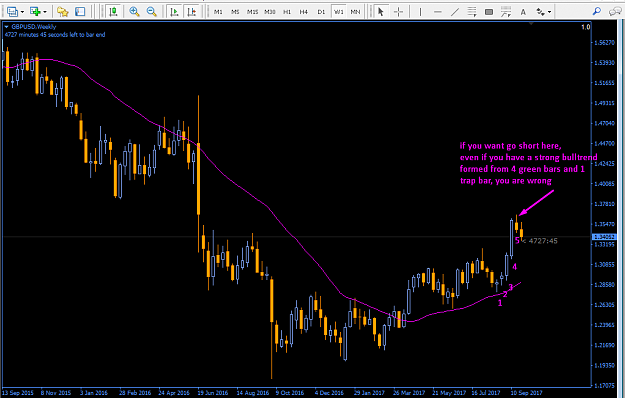625x398 pixels.
Task: Open the Navigator favorites folder icon
Action: [63, 12]
